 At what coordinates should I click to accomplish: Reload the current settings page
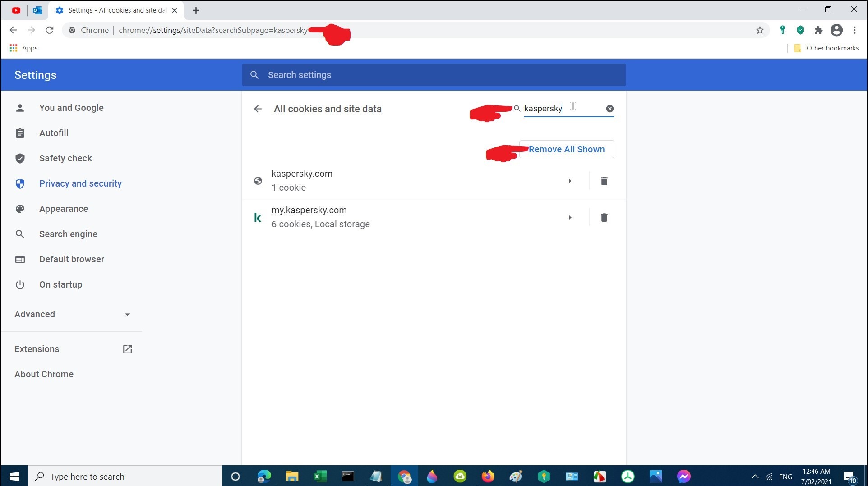click(x=50, y=30)
